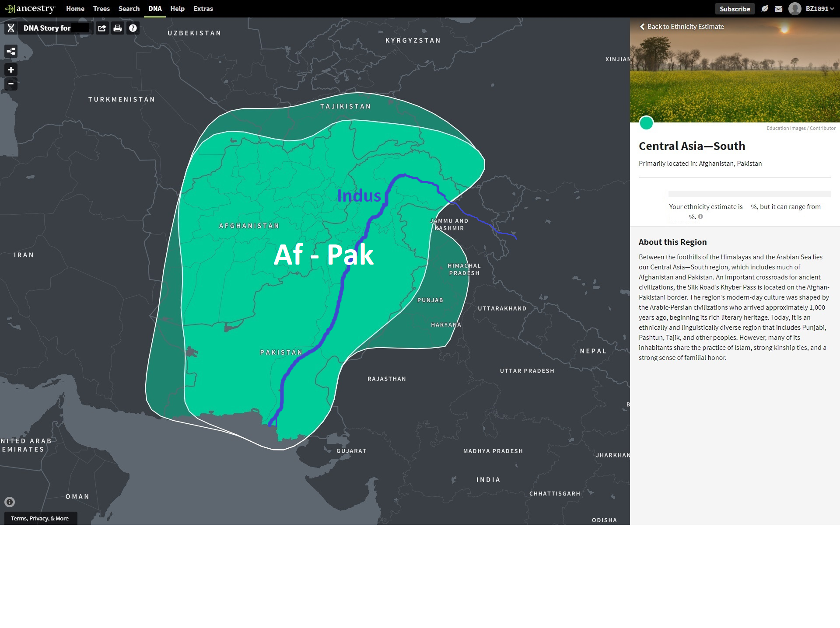Click the Afghanistan label on the map
Viewport: 840px width, 628px height.
click(x=249, y=226)
